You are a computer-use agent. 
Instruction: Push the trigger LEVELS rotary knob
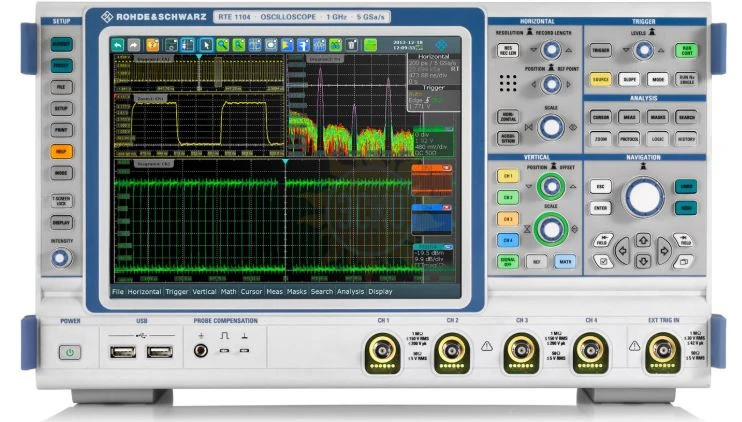click(644, 50)
